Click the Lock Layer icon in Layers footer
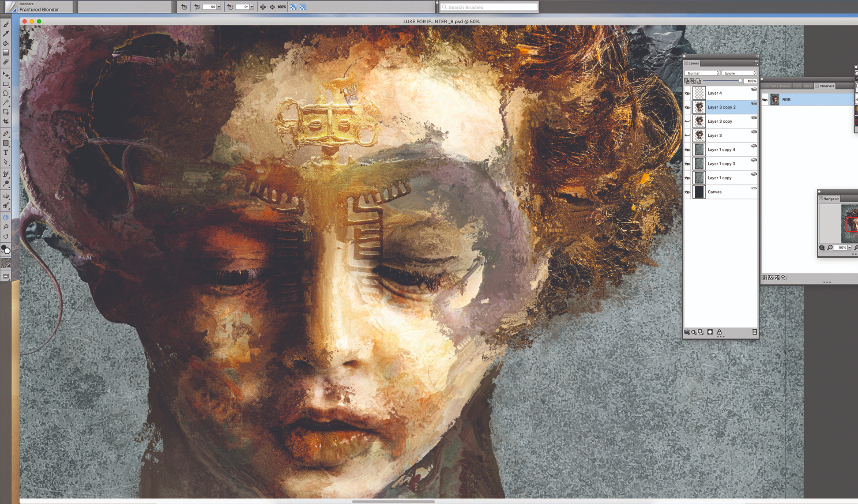Screen dimensions: 858x504 (719, 332)
